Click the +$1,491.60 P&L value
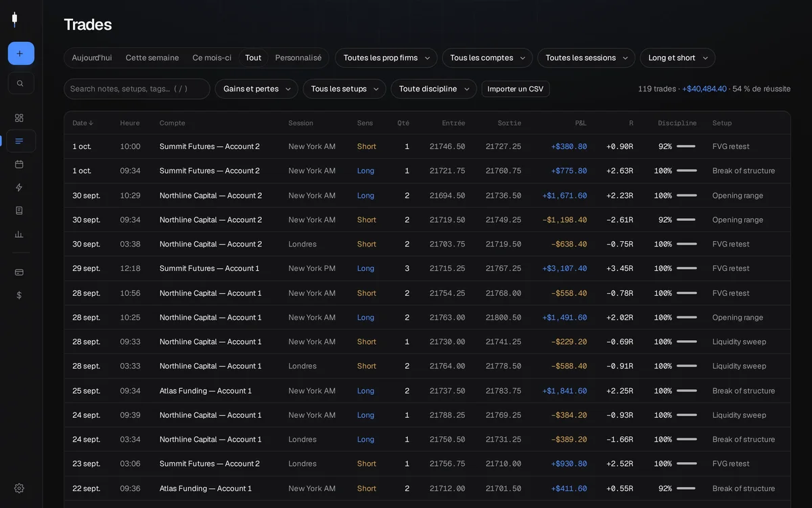This screenshot has height=508, width=812. 564,317
